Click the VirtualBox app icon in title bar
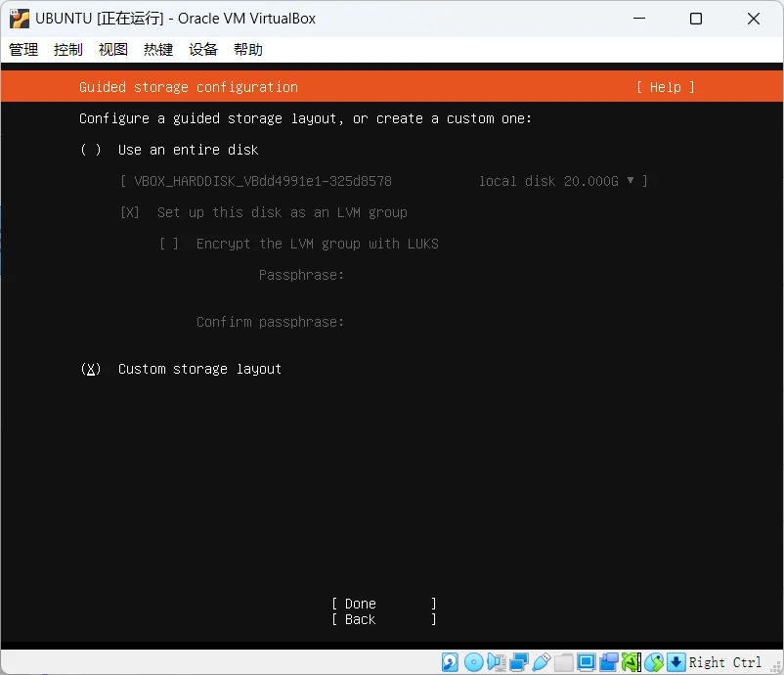Screen dimensions: 784x675 tap(19, 19)
